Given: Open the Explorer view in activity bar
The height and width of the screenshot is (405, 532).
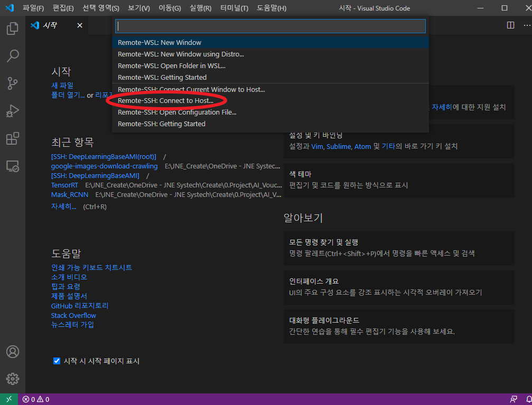Looking at the screenshot, I should pyautogui.click(x=13, y=29).
